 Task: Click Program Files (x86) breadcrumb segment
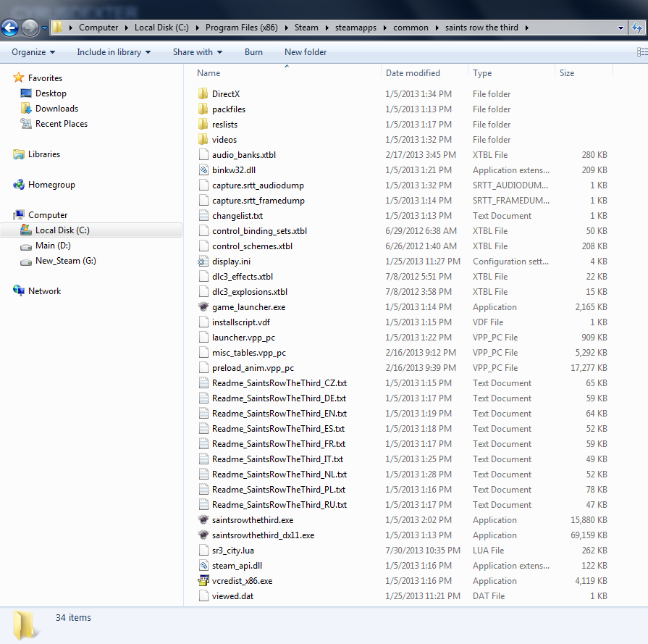point(242,28)
